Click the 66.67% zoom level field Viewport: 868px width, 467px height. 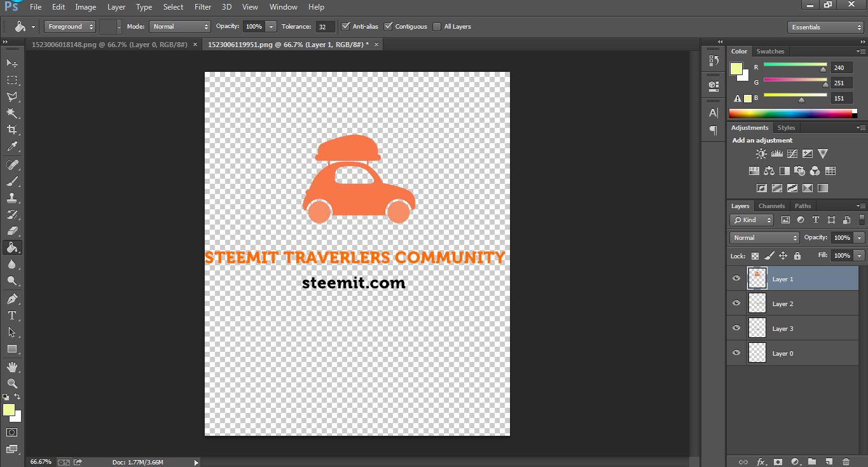click(41, 462)
